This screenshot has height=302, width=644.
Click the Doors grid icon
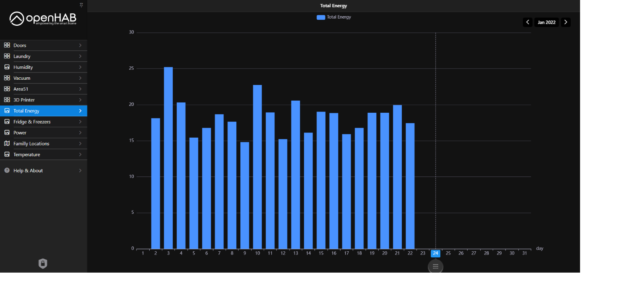tap(7, 45)
